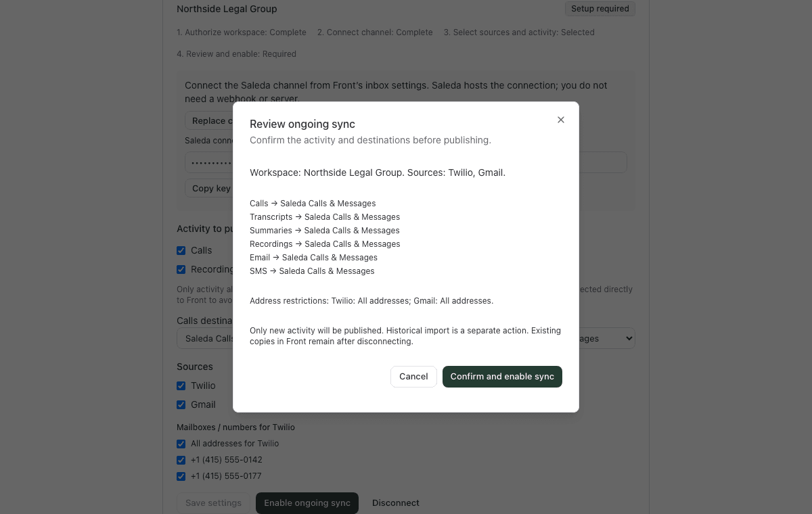Click the Address restrictions line
The height and width of the screenshot is (514, 812).
click(x=371, y=301)
